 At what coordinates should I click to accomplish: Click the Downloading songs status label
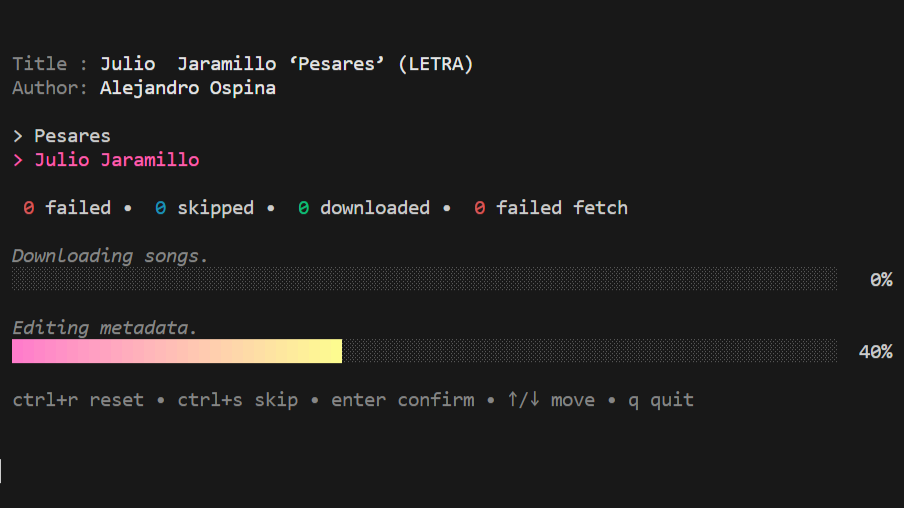110,256
